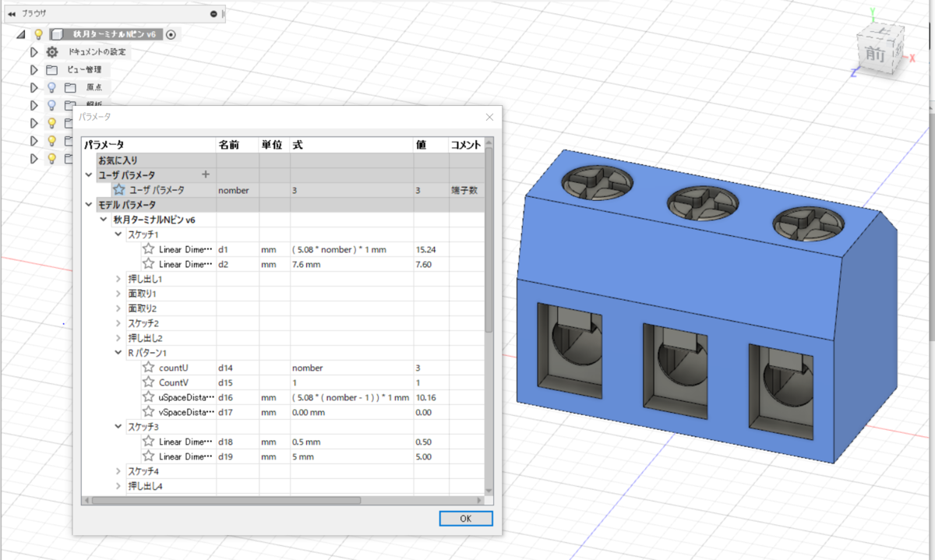This screenshot has width=935, height=560.
Task: Click the browser panel minus options icon
Action: pyautogui.click(x=214, y=14)
